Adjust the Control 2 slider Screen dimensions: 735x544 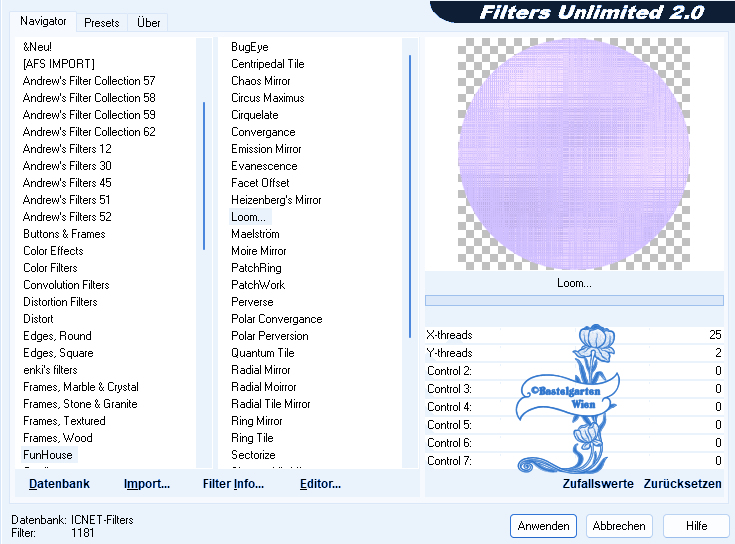click(x=574, y=371)
